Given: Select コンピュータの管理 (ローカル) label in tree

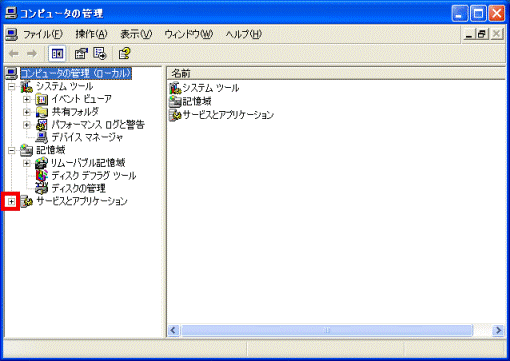Looking at the screenshot, I should click(76, 74).
